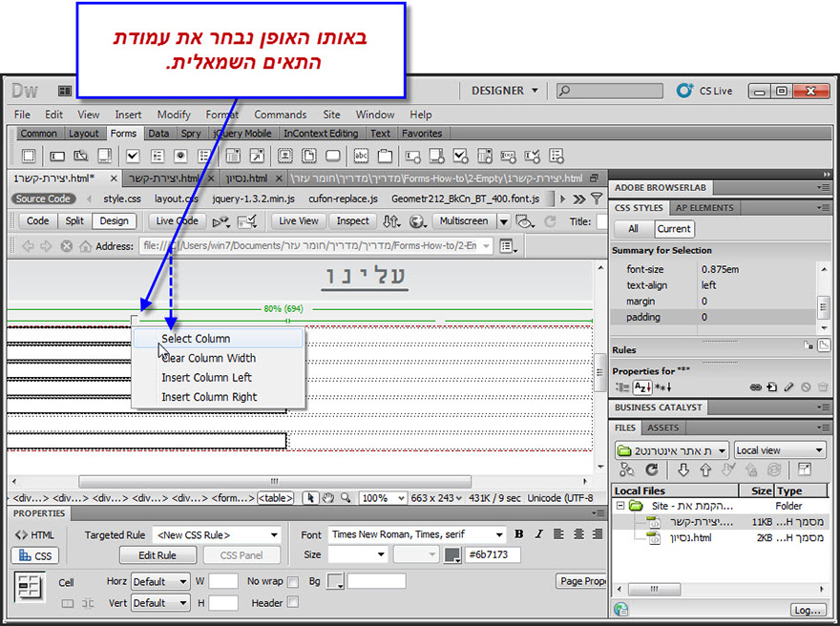Viewport: 840px width, 626px height.
Task: Select the Zoom magnifier tool
Action: click(346, 497)
